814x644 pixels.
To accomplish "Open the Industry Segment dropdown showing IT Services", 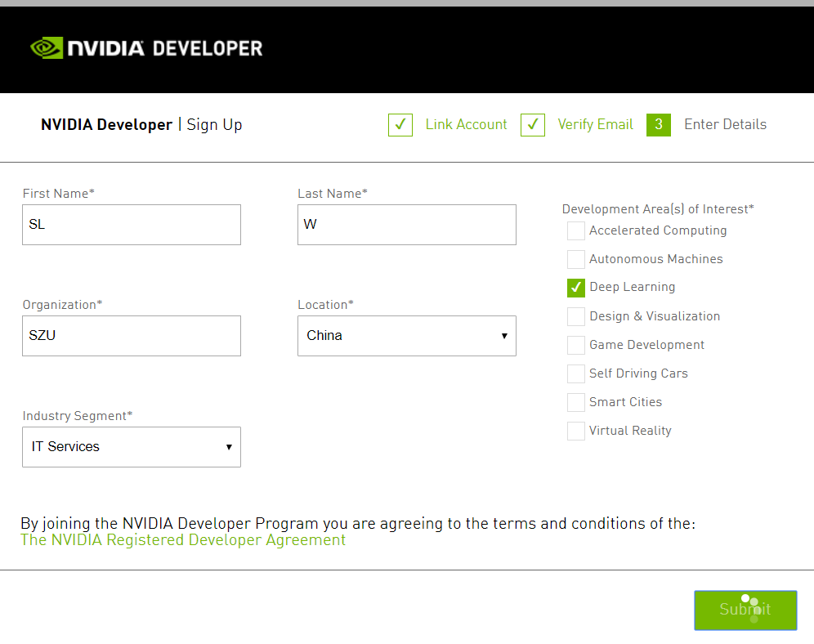I will pyautogui.click(x=132, y=447).
